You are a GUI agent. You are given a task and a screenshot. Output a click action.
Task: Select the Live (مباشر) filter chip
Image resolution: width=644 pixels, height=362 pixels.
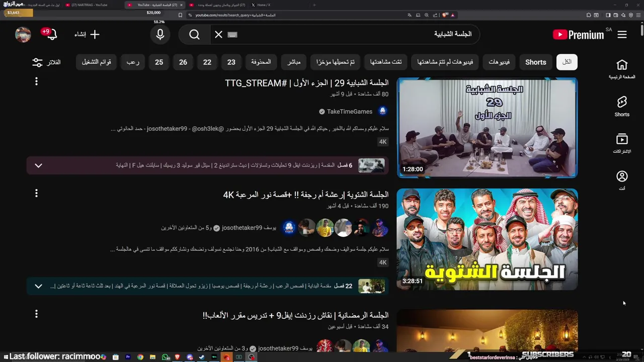294,62
